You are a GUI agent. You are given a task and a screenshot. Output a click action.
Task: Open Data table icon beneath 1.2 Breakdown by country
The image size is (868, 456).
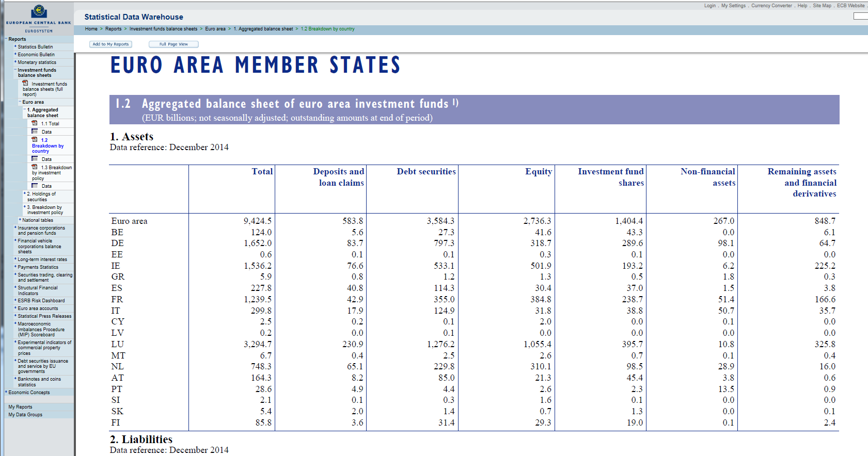point(35,159)
